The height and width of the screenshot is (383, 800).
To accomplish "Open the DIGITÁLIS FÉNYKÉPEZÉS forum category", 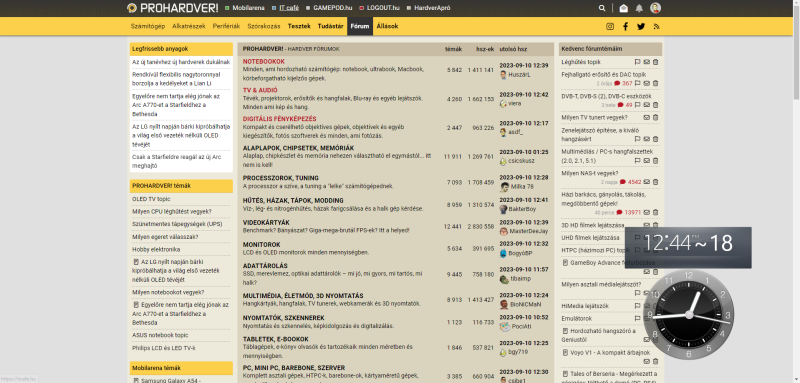I will 280,119.
